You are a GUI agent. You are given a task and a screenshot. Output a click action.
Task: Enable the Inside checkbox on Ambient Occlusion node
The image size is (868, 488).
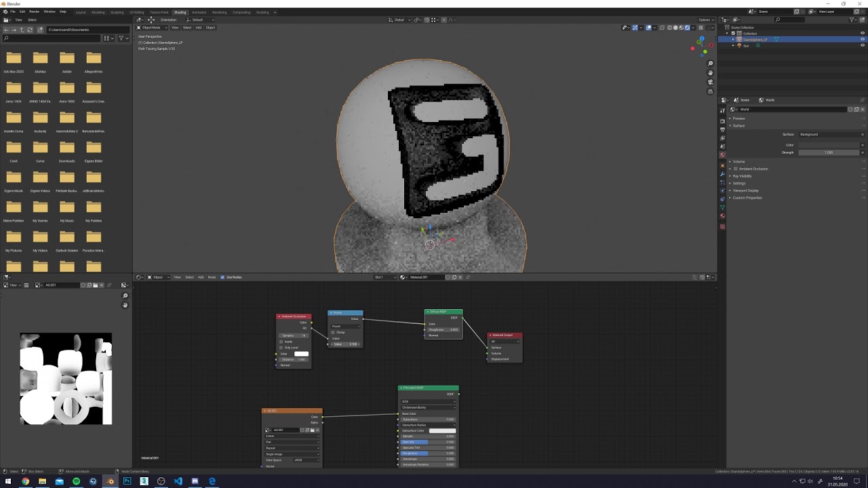pyautogui.click(x=281, y=342)
